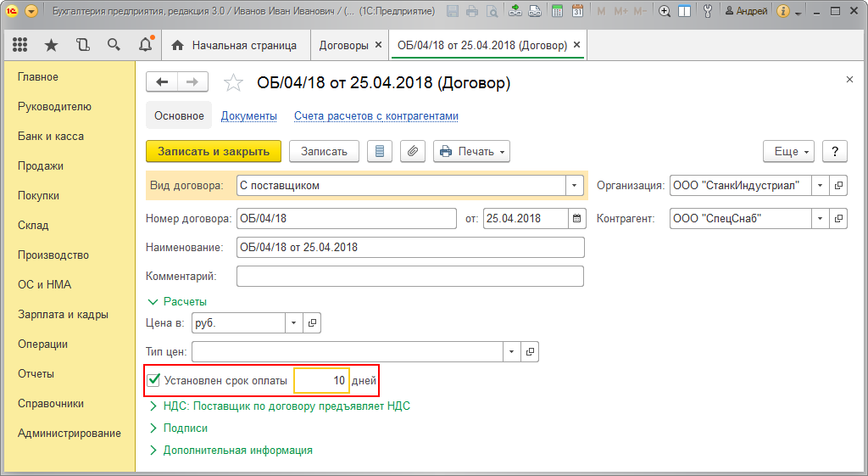Open the Администрирование section
The image size is (868, 476).
pos(70,434)
